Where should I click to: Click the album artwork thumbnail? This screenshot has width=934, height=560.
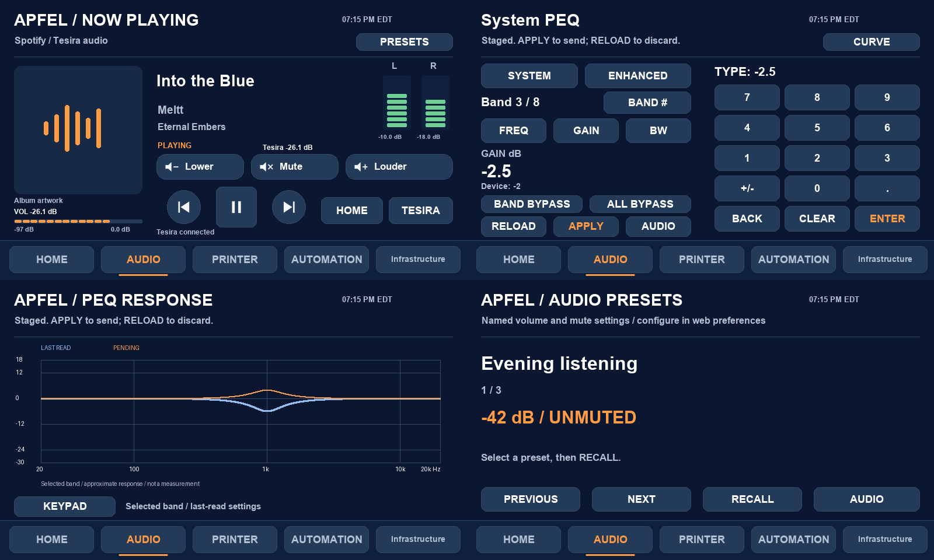click(x=78, y=130)
